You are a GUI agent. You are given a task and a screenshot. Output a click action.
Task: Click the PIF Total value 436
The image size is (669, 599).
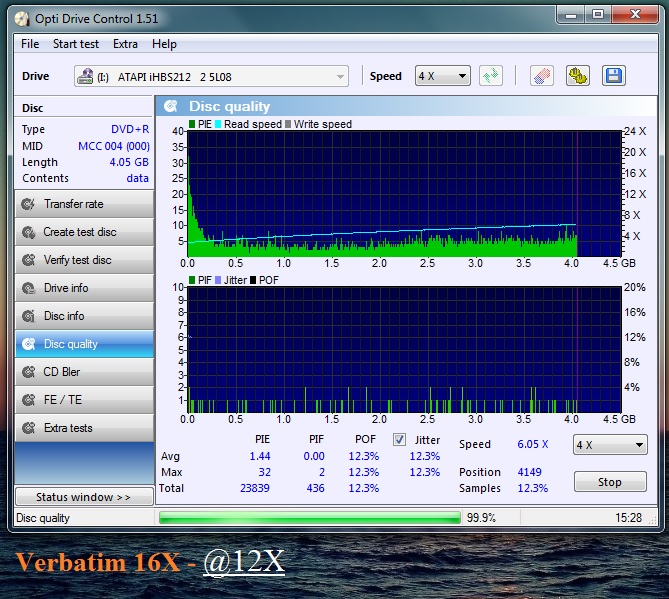coord(315,488)
